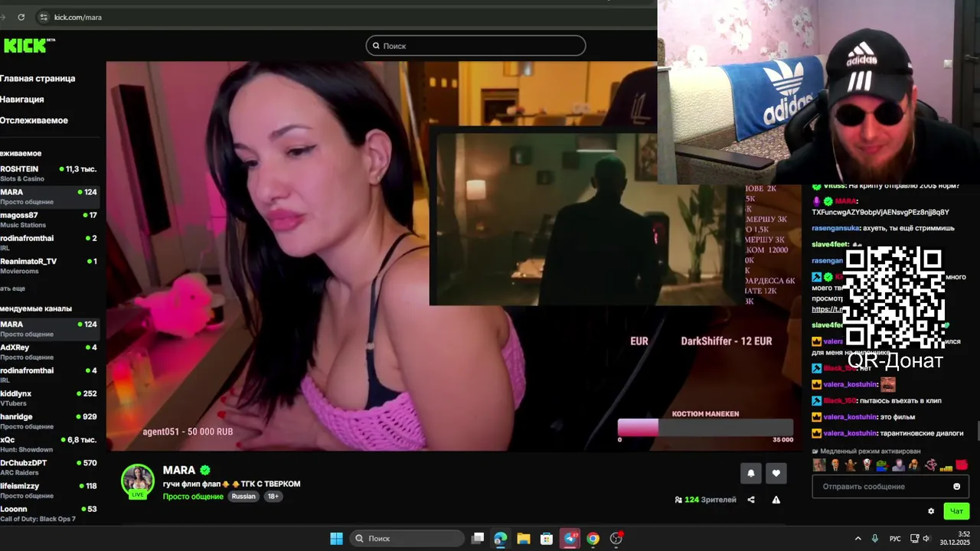Open chat settings gear icon
This screenshot has width=980, height=551.
point(931,511)
